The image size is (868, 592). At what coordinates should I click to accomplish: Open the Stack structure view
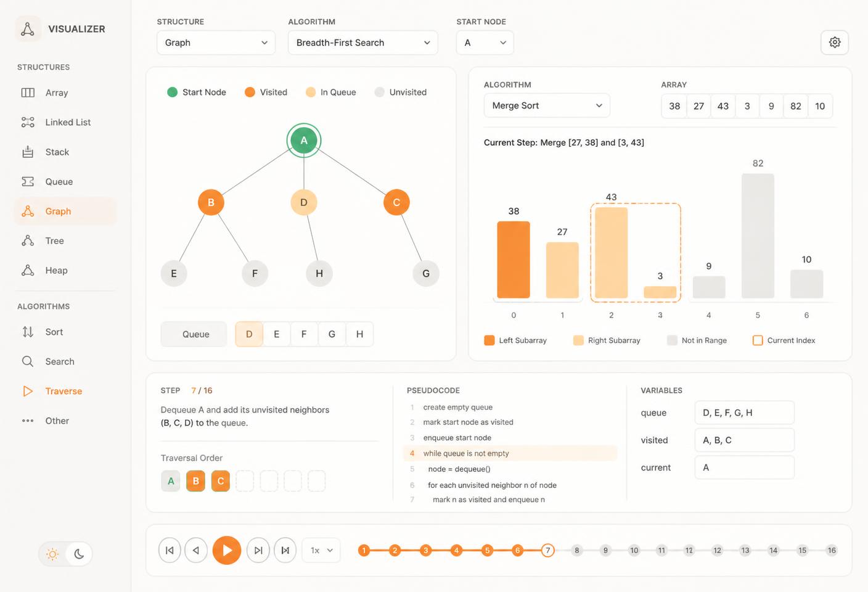click(x=65, y=152)
